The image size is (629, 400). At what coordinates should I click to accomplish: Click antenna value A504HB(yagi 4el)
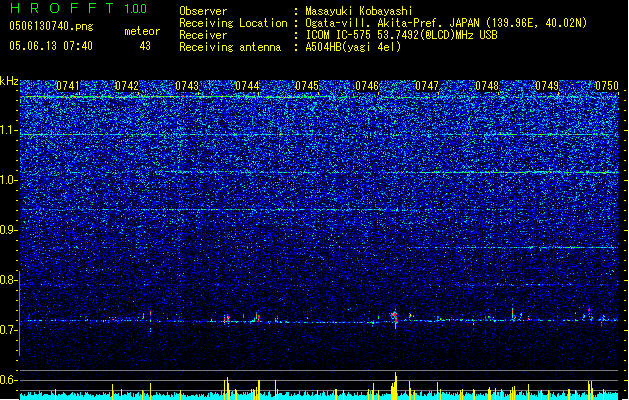tap(353, 47)
